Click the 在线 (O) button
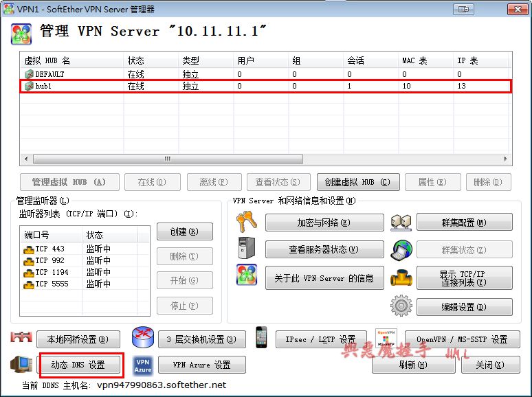The width and height of the screenshot is (532, 397). tap(153, 182)
